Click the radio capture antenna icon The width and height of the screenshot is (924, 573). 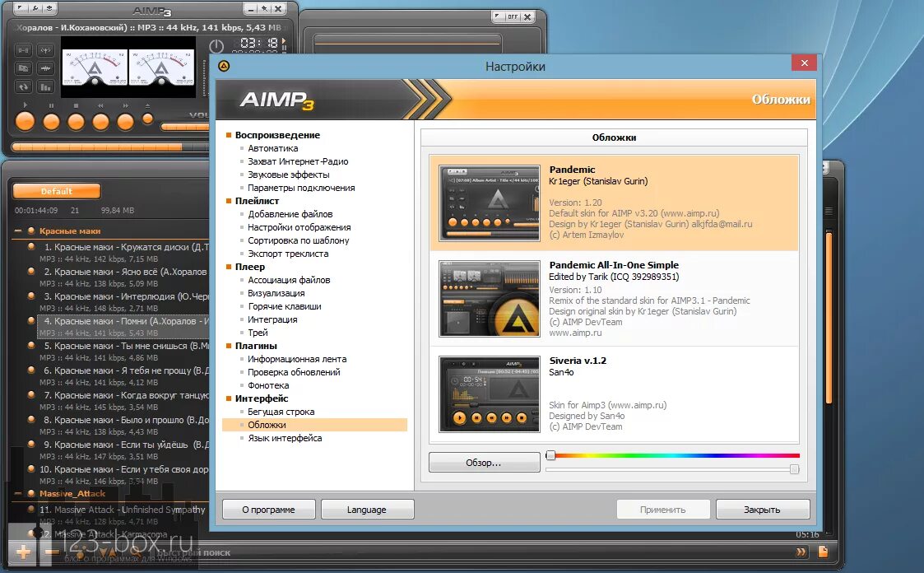46,51
